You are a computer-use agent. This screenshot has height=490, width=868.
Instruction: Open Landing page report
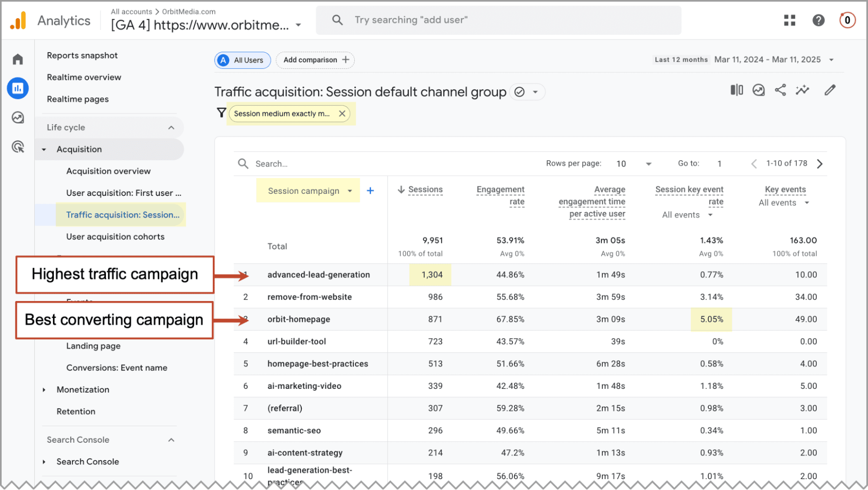pos(93,346)
